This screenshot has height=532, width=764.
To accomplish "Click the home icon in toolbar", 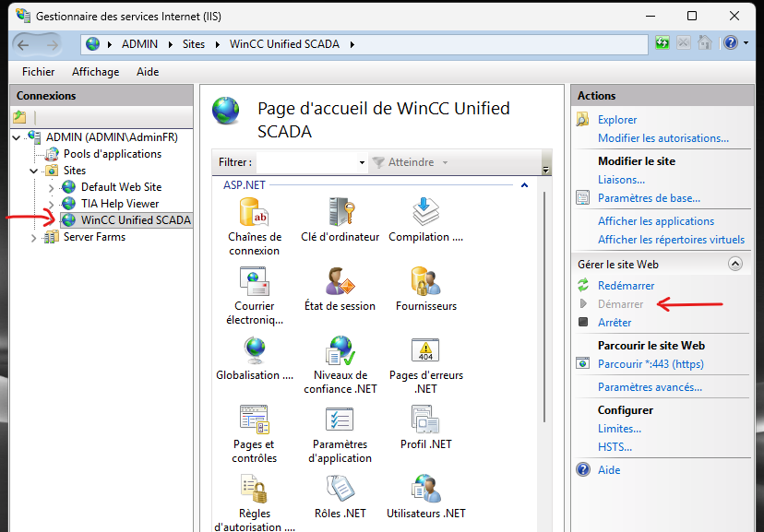I will (x=705, y=42).
